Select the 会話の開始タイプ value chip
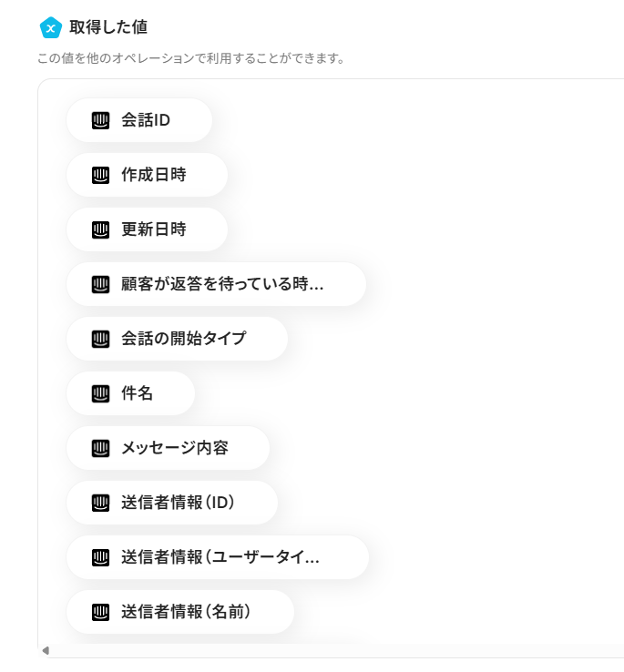This screenshot has width=624, height=672. tap(183, 339)
